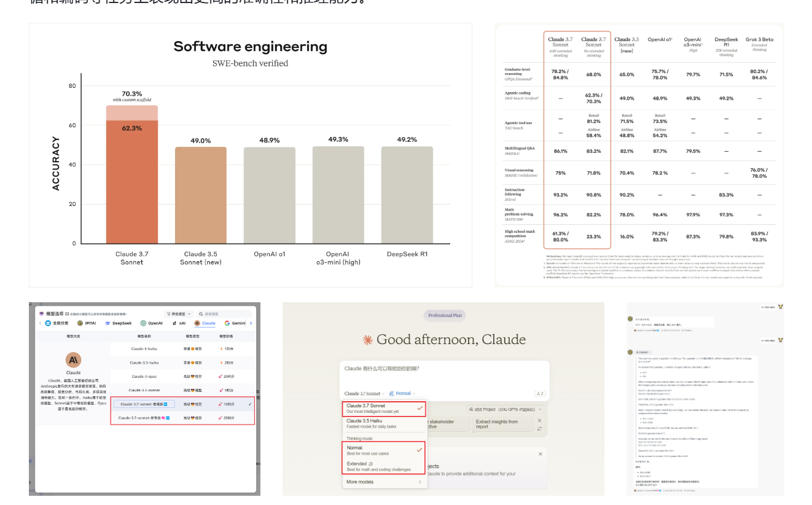Show next provider tabs with right chevron
Image resolution: width=812 pixels, height=505 pixels.
pos(251,323)
